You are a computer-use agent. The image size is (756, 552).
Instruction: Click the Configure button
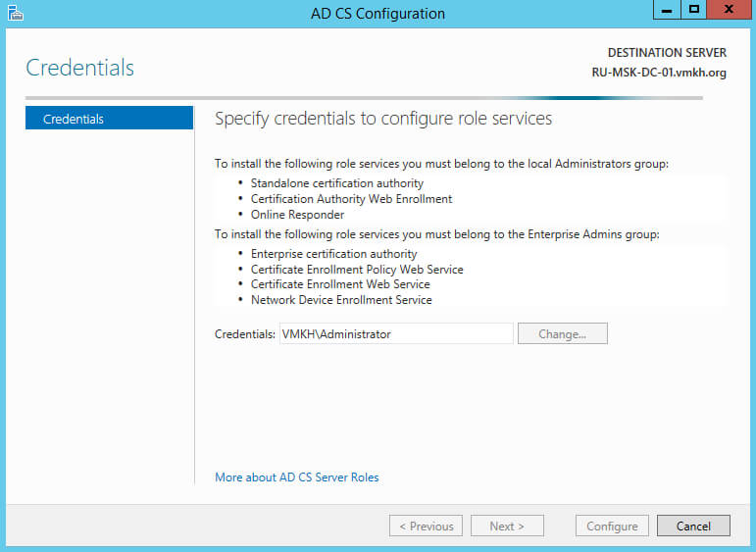click(612, 526)
